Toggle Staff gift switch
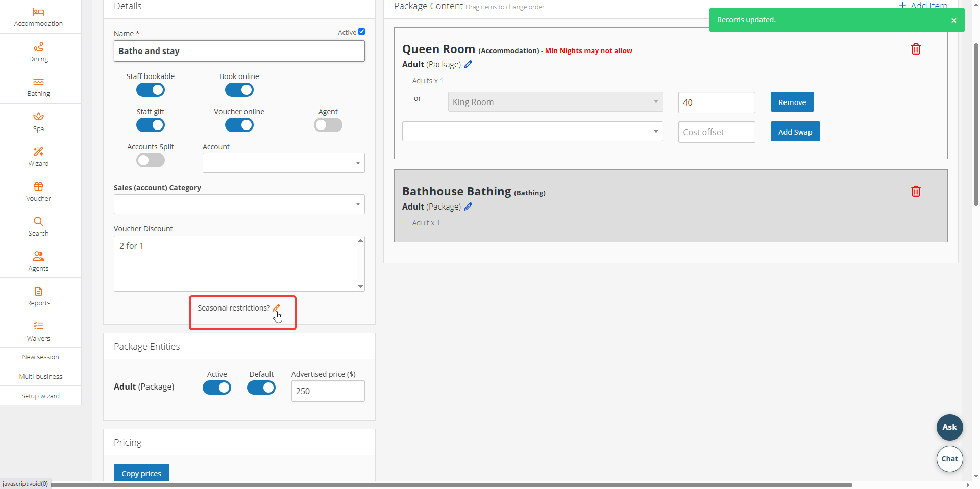This screenshot has width=980, height=489. [x=151, y=125]
